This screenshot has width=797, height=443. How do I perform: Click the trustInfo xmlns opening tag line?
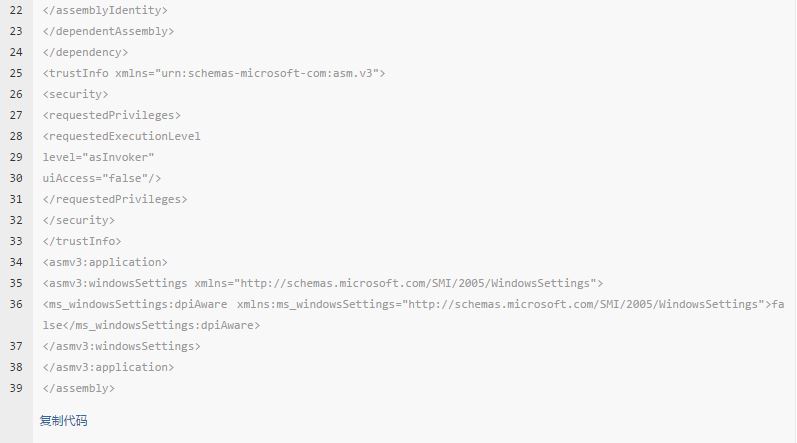coord(214,73)
